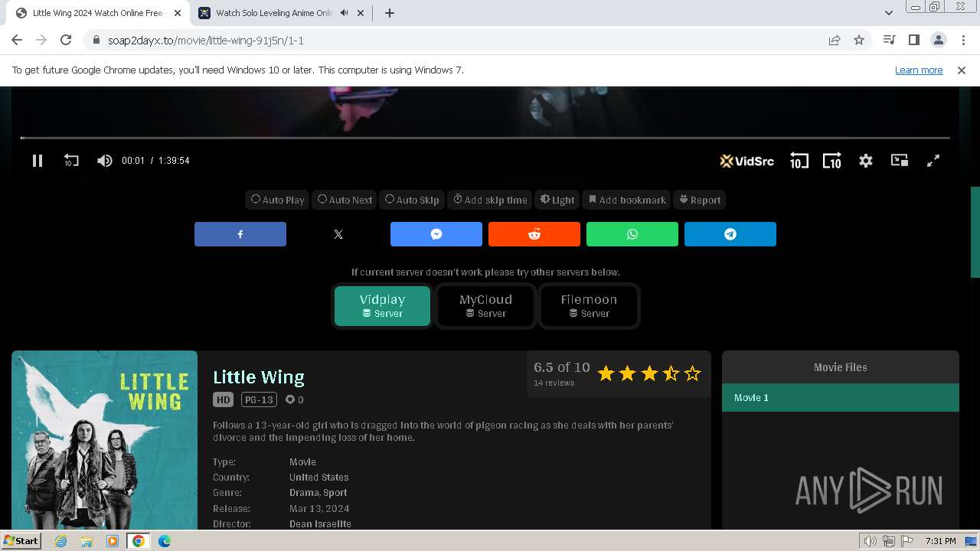Share via Messenger

(x=436, y=234)
